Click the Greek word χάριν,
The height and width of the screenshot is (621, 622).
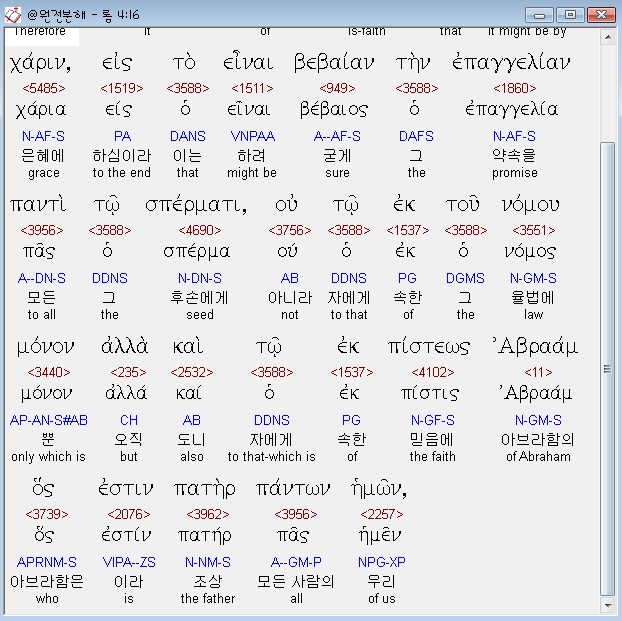pos(40,63)
